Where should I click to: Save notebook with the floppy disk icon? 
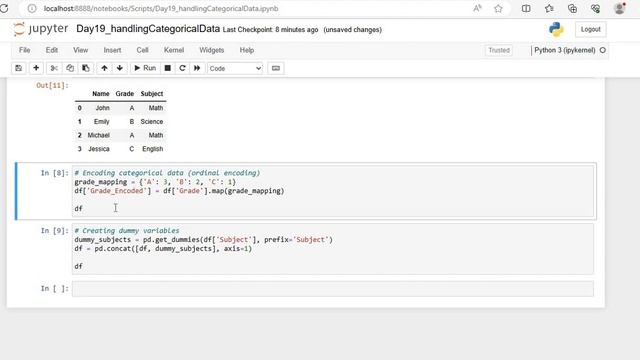point(18,68)
